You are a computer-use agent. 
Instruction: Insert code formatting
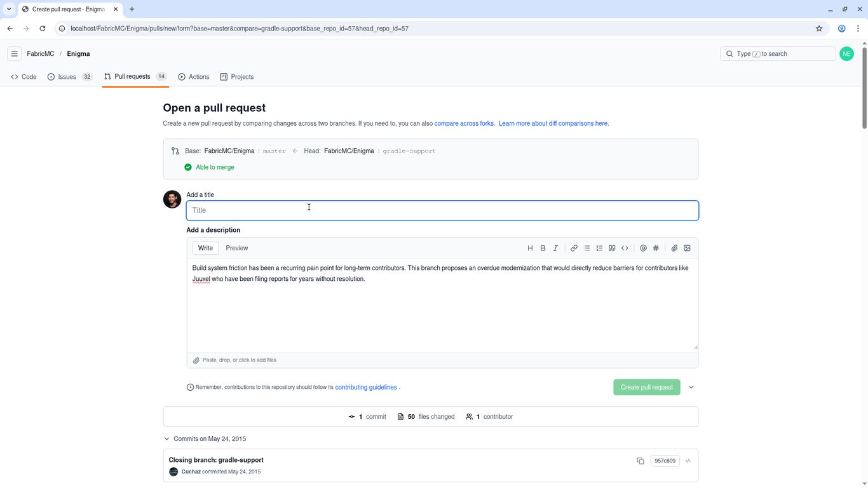click(x=625, y=248)
